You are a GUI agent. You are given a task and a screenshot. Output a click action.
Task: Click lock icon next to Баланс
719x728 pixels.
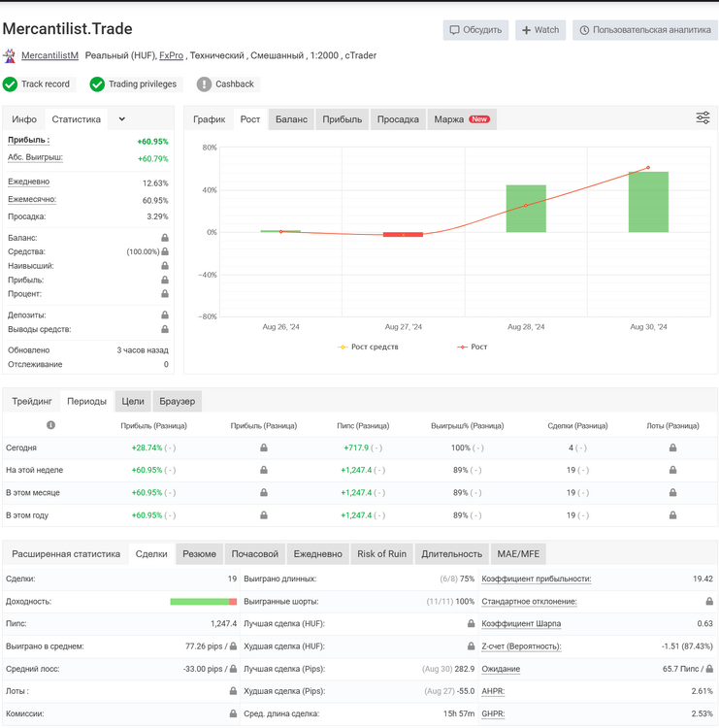click(x=165, y=238)
